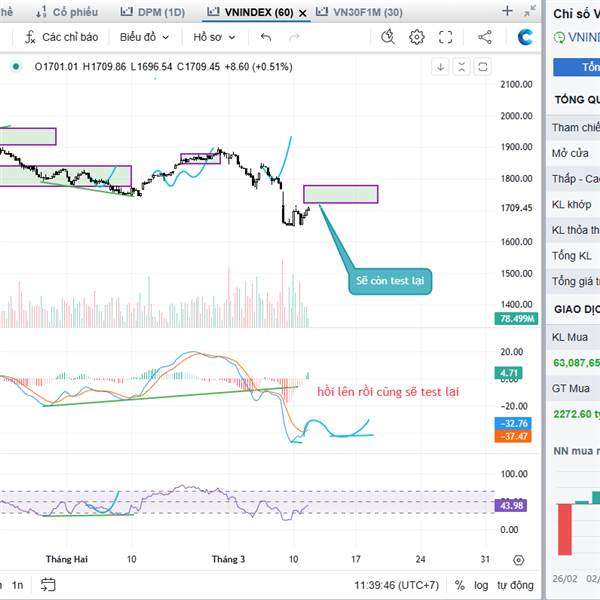600x600 pixels.
Task: Click the redo arrow in chart toolbar
Action: point(294,37)
